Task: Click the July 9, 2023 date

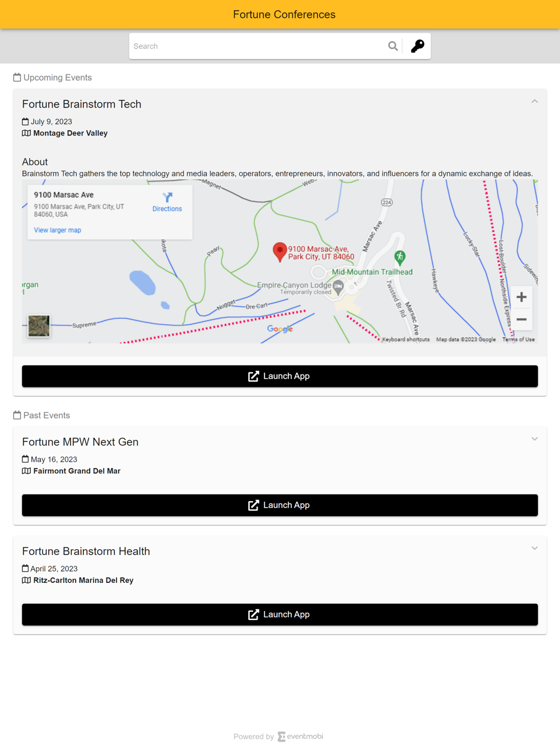Action: click(52, 122)
